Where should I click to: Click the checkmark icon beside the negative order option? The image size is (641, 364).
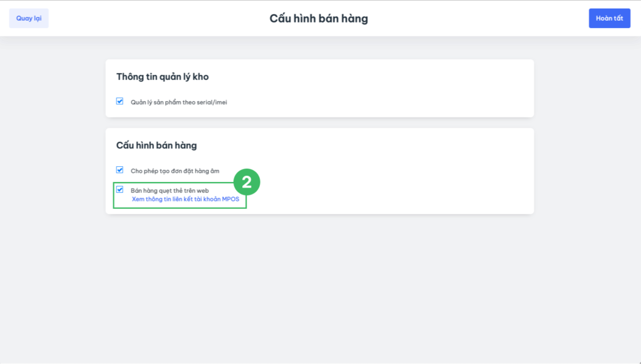pos(120,169)
